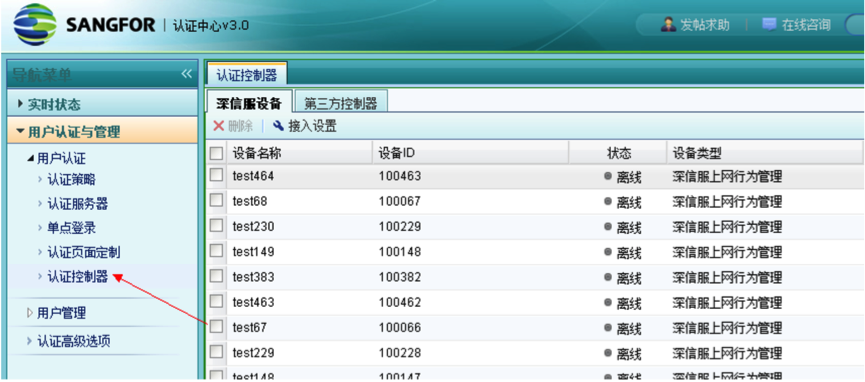Click the red X delete icon
This screenshot has width=865, height=382.
(x=219, y=126)
